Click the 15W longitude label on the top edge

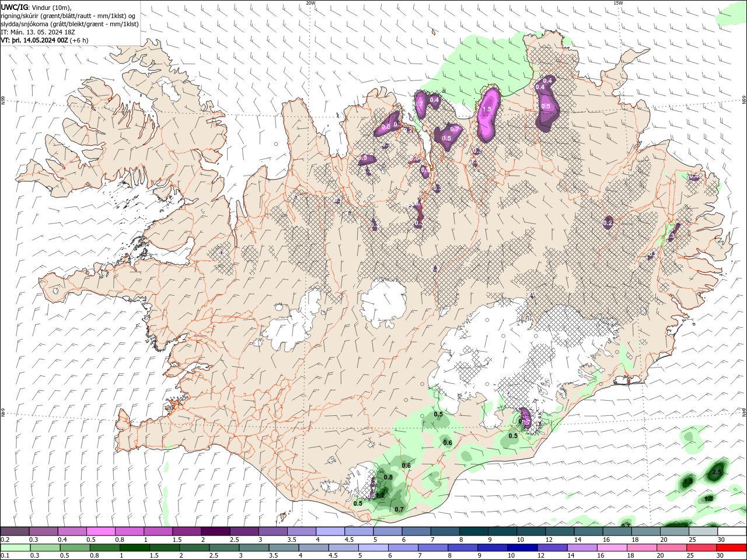(x=618, y=3)
